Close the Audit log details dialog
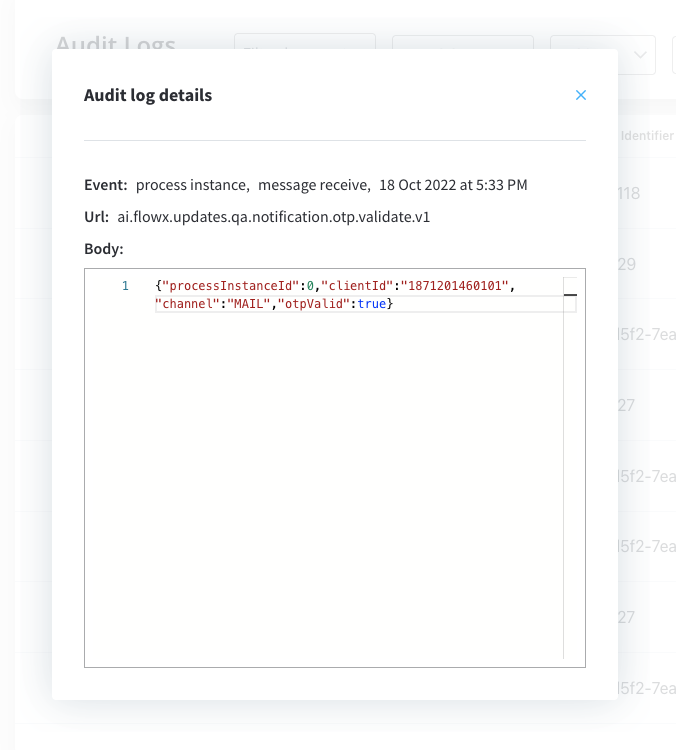676x750 pixels. click(581, 95)
